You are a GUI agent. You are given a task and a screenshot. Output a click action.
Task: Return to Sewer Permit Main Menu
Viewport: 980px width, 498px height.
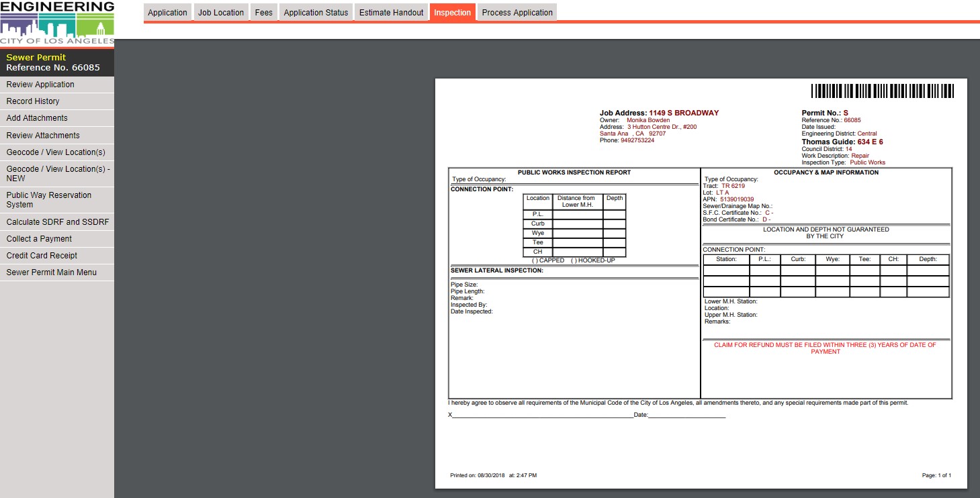tap(57, 272)
